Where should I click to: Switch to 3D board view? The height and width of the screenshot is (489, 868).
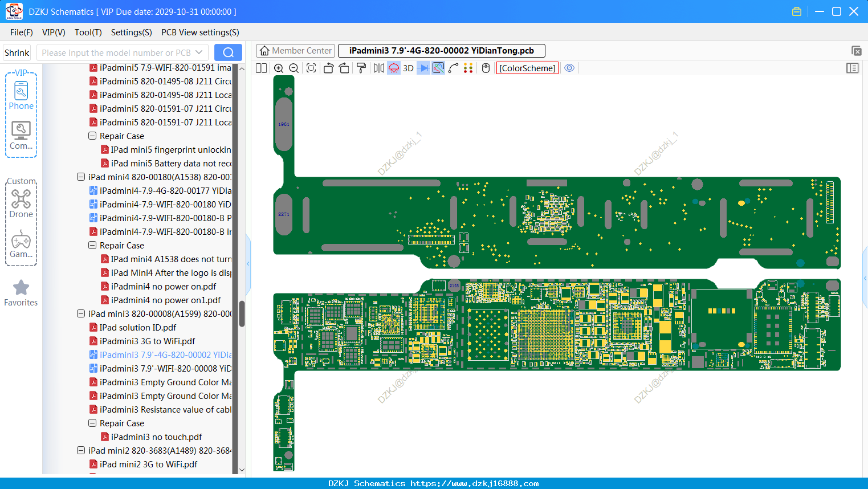click(408, 68)
